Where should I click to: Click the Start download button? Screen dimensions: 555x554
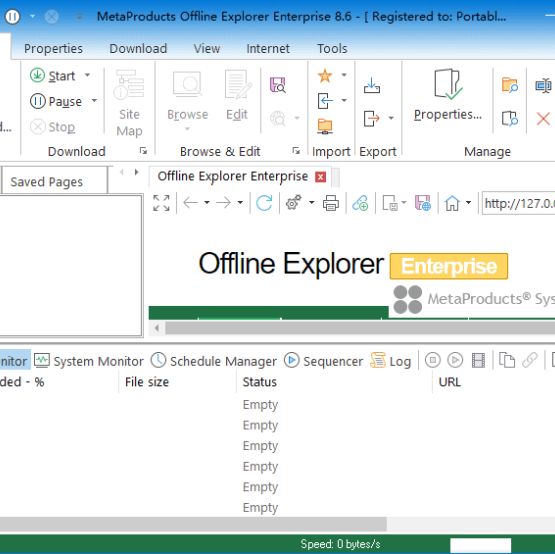click(x=52, y=75)
